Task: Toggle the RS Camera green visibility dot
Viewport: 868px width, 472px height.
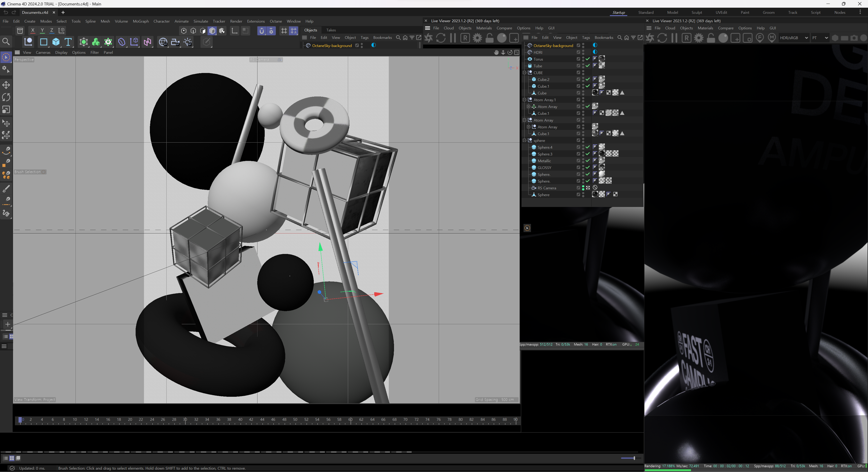Action: [583, 188]
